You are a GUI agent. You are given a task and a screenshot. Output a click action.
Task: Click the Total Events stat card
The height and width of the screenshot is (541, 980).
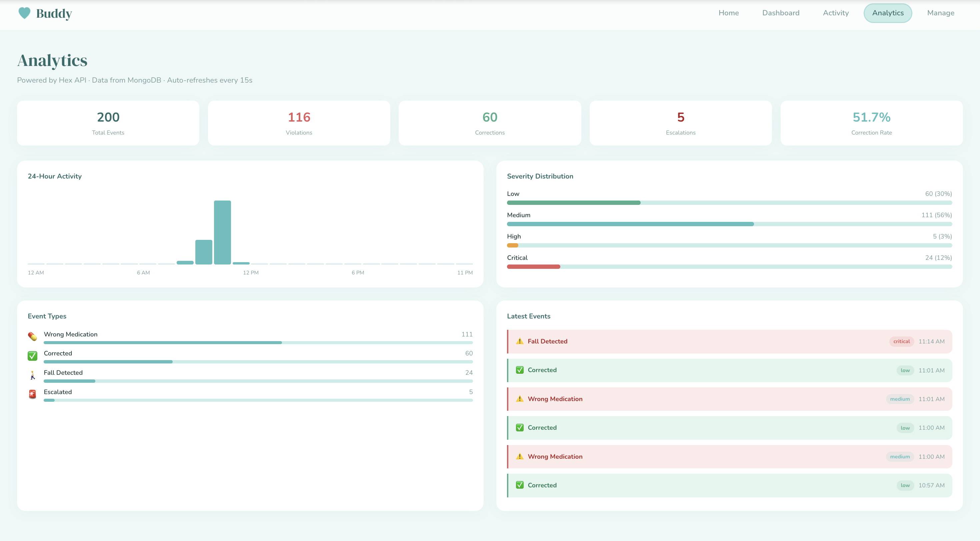coord(108,123)
